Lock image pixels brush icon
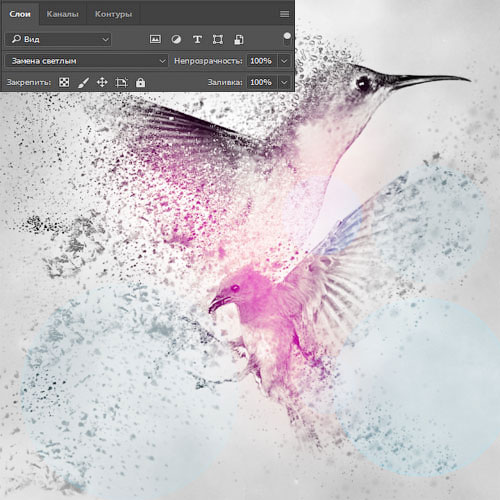Image resolution: width=500 pixels, height=500 pixels. (x=83, y=83)
